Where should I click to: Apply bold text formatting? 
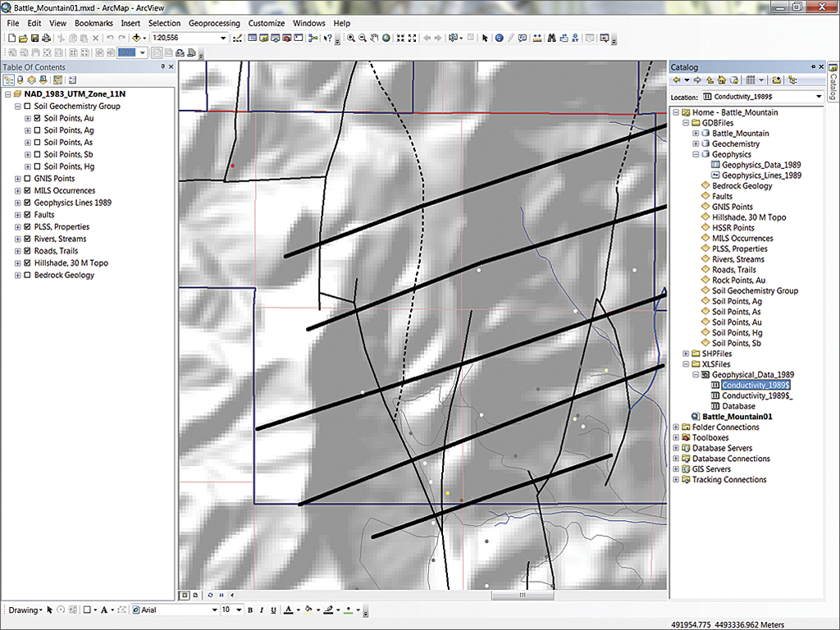tap(250, 609)
